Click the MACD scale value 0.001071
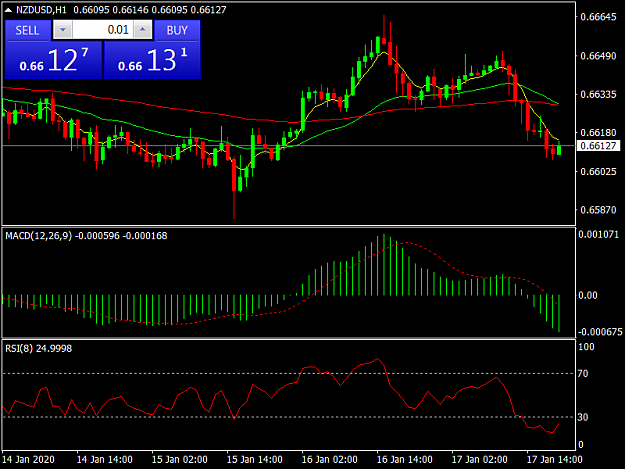 [x=598, y=234]
